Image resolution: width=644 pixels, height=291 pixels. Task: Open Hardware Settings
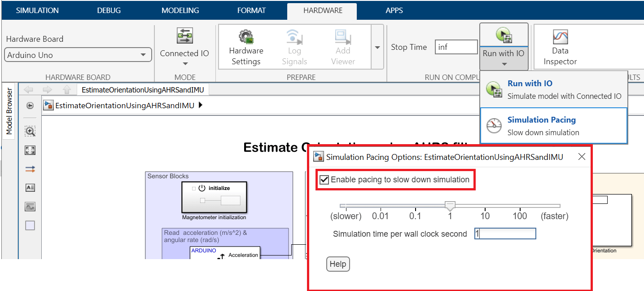[246, 47]
